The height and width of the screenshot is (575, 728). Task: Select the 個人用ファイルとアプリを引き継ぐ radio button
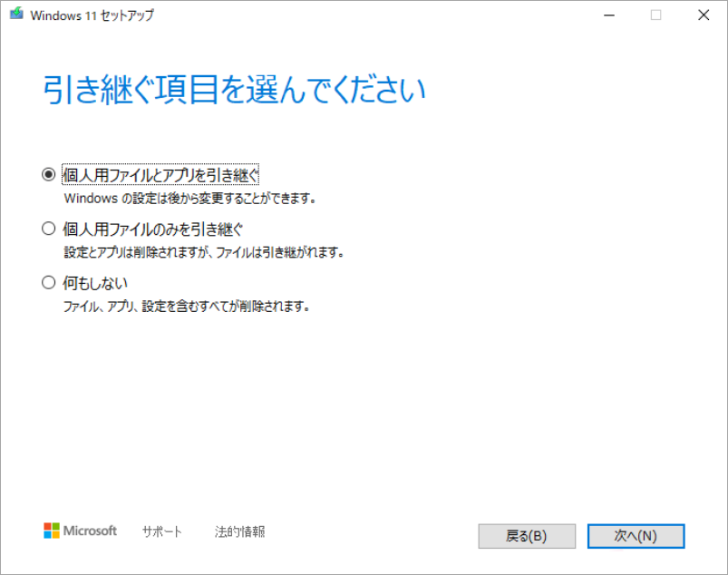47,174
